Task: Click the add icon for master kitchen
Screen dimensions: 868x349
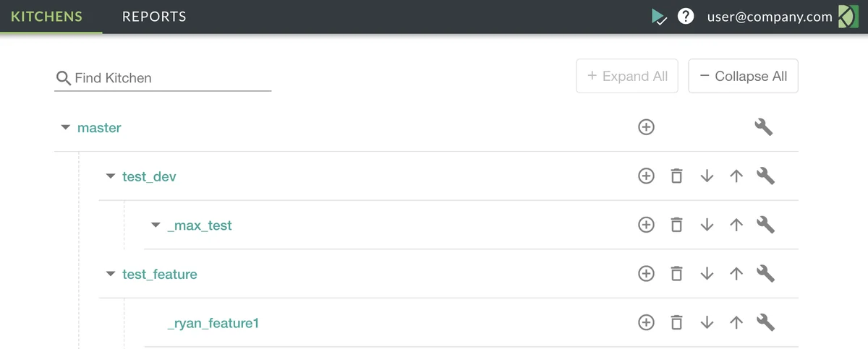Action: point(646,127)
